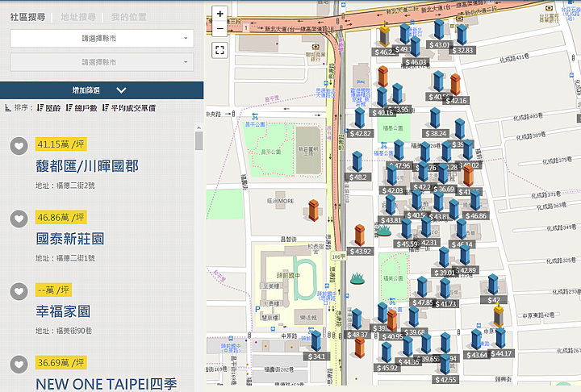Select the $42.16 orange building marker
Image resolution: width=581 pixels, height=392 pixels.
(455, 85)
